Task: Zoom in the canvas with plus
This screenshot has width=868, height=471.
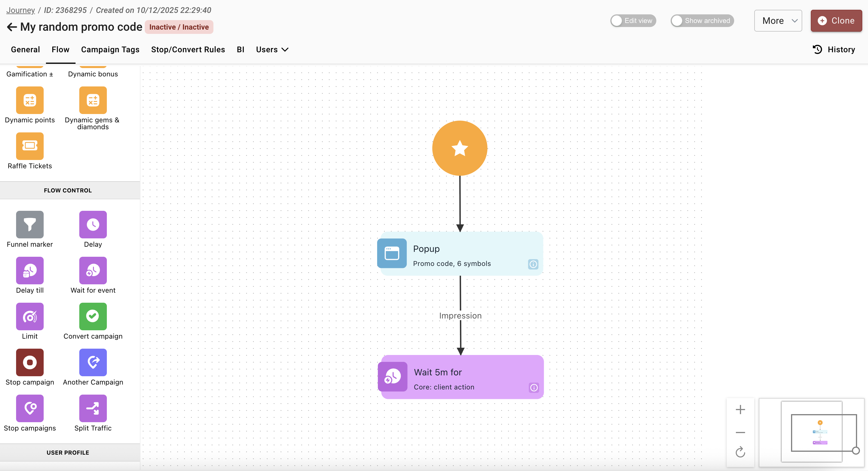Action: [x=740, y=410]
